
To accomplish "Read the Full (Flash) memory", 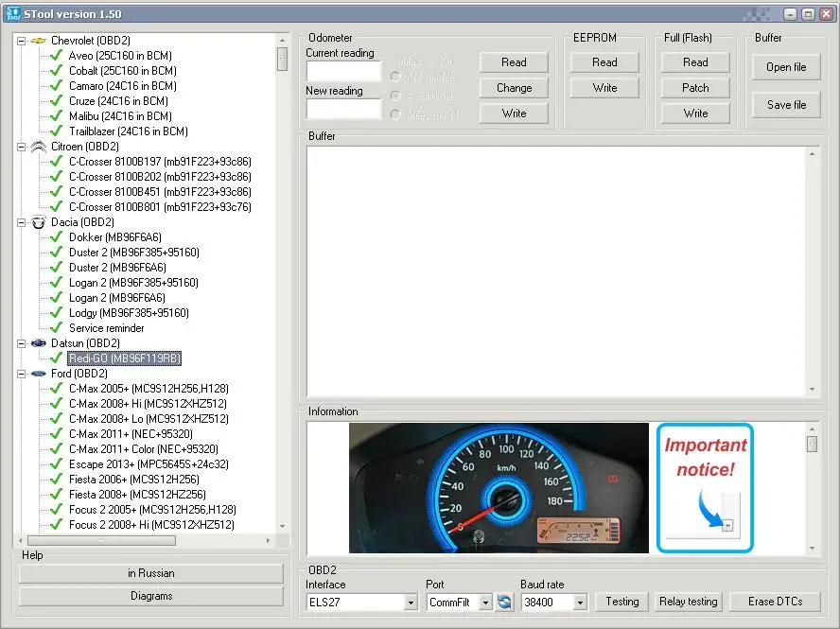I will point(695,62).
